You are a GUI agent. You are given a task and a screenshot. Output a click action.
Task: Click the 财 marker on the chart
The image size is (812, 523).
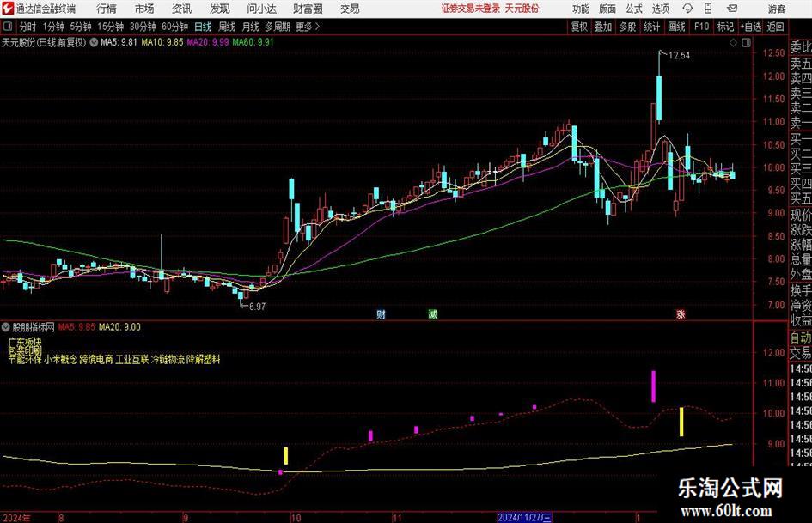[x=381, y=314]
